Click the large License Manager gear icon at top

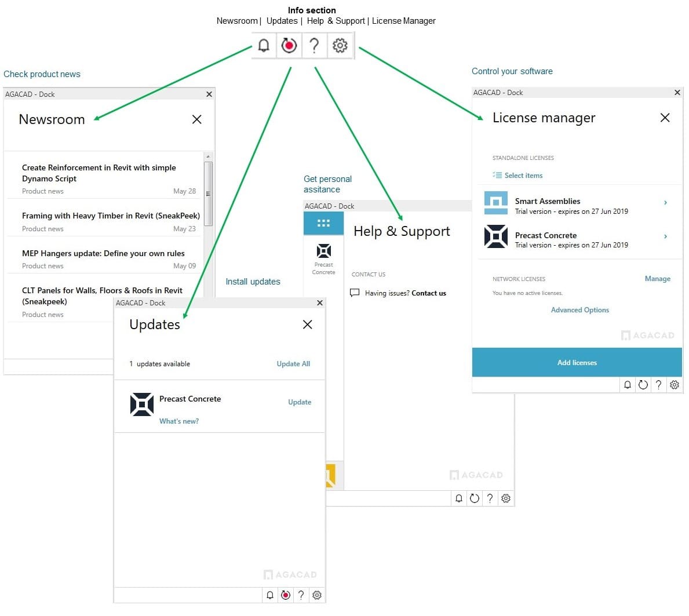(x=340, y=45)
